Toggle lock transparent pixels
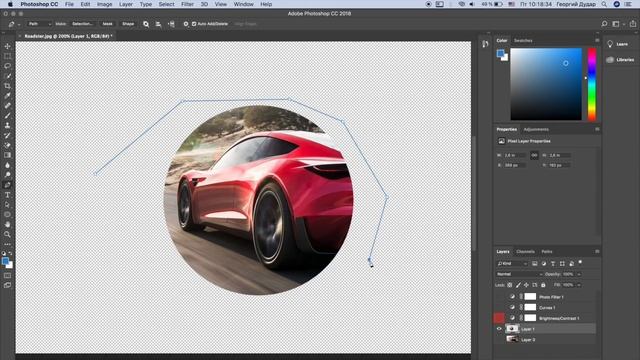 [x=509, y=285]
